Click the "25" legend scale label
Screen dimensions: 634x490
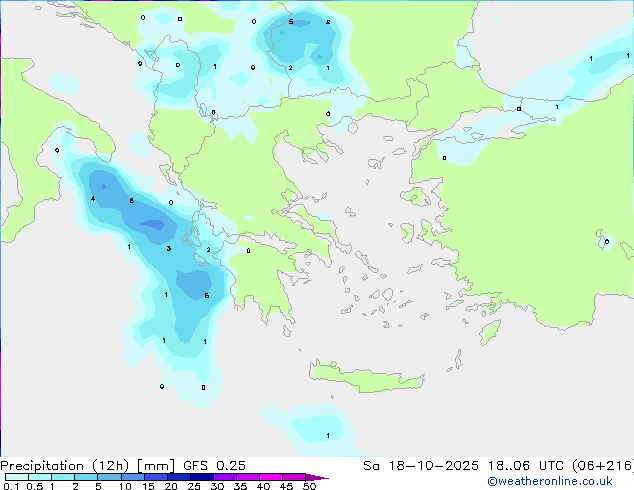tap(194, 486)
